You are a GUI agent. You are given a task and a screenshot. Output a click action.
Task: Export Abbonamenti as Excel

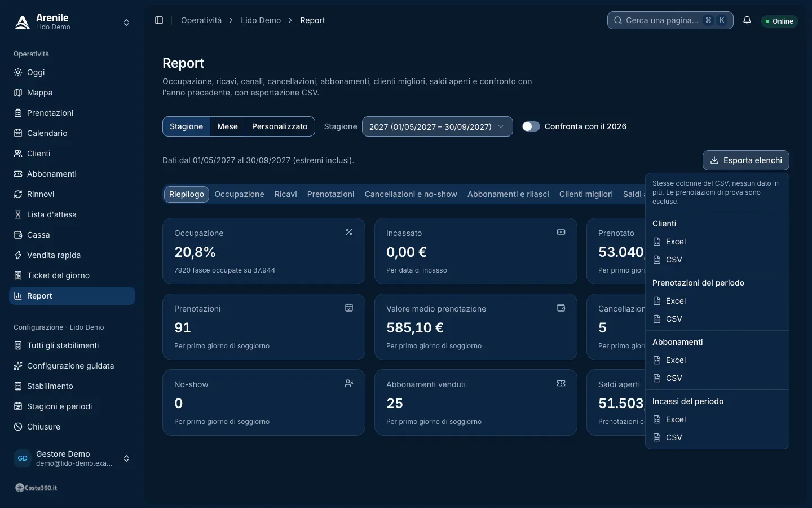(717, 360)
